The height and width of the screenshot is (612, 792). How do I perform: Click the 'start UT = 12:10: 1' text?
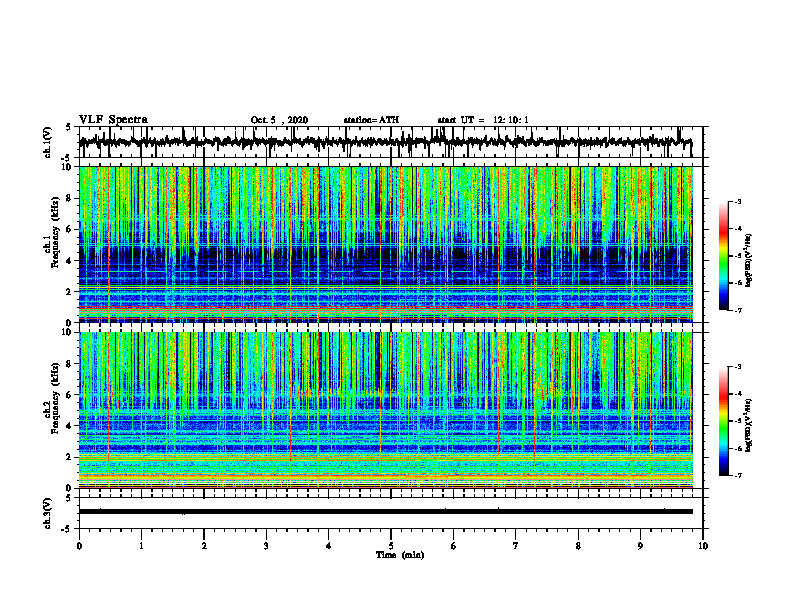click(x=483, y=120)
